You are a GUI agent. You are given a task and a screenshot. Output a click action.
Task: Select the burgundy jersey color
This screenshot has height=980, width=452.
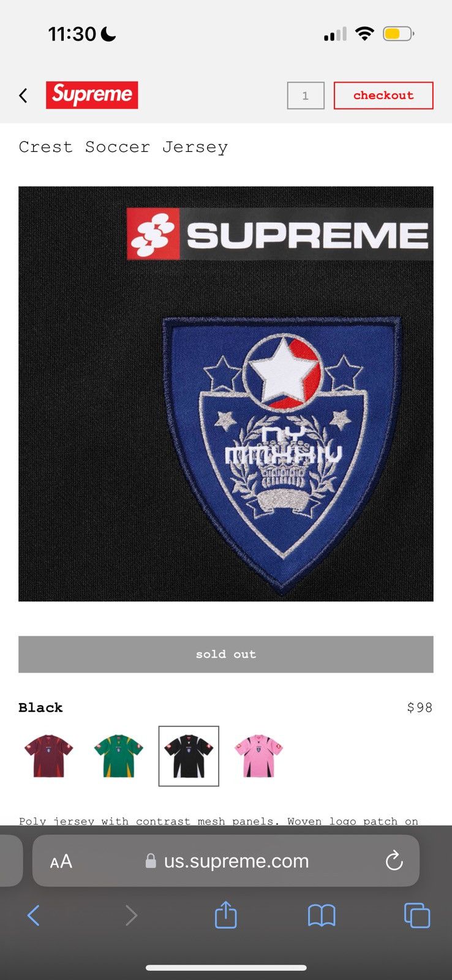(49, 756)
